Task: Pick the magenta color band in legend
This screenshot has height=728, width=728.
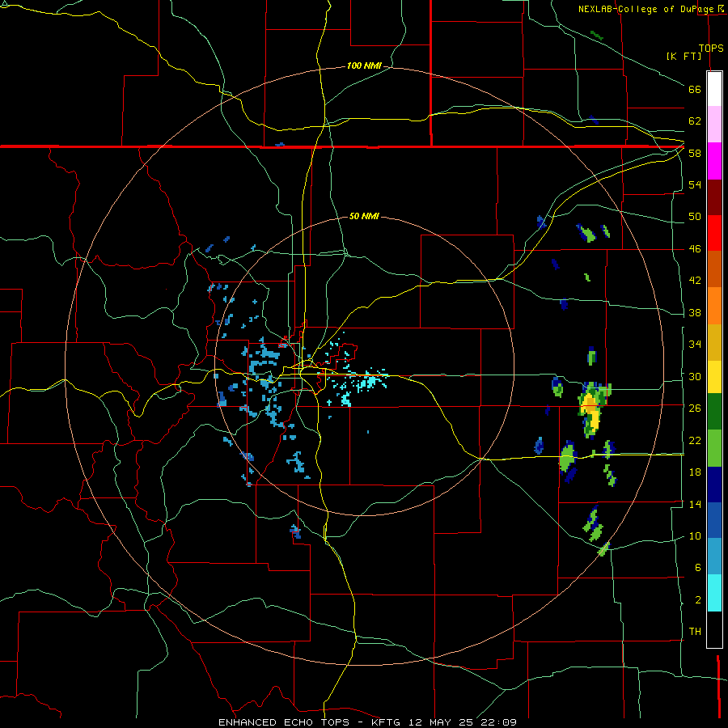Action: click(x=714, y=161)
